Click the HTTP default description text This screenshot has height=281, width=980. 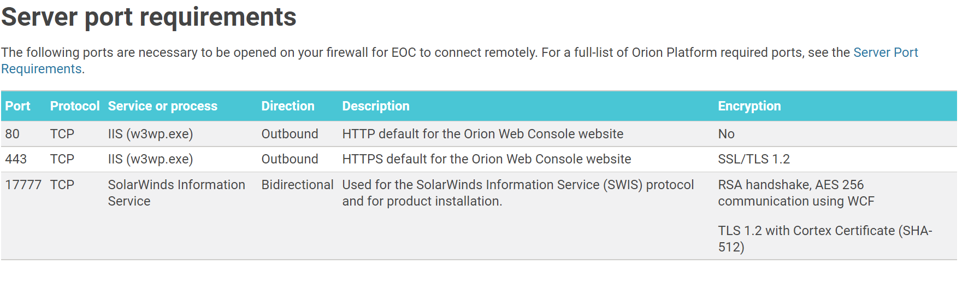[483, 134]
